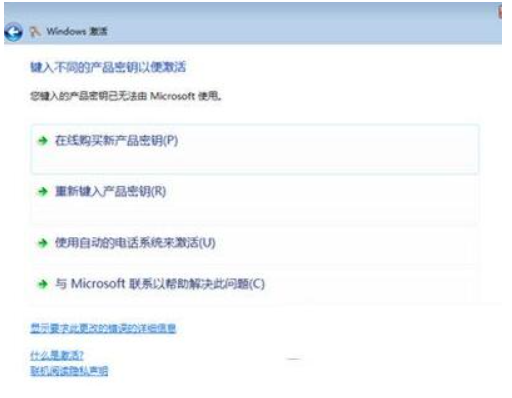Click the message 您键入的产品密钥已无法由 Microsoft 使用

point(126,96)
